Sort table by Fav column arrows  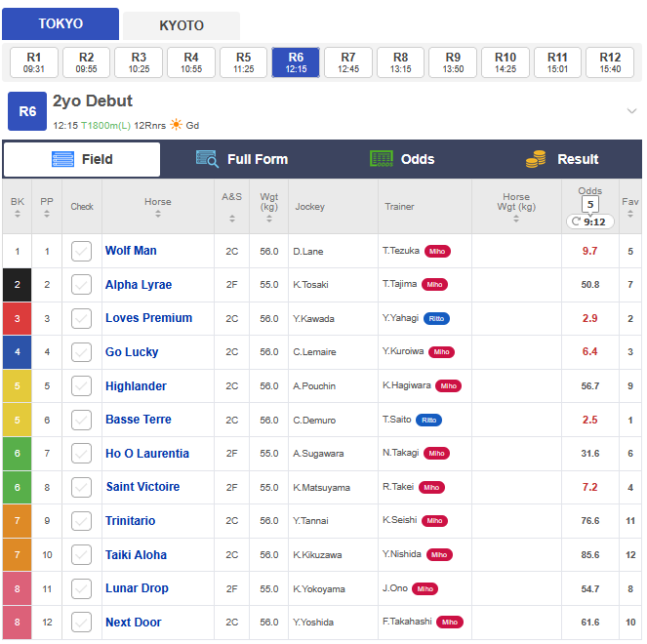[x=630, y=214]
